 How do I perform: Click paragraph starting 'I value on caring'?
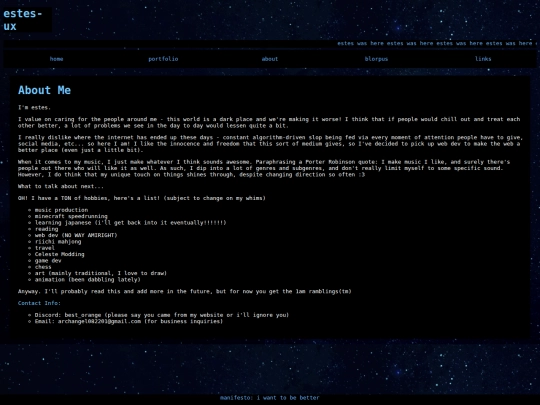pos(269,122)
